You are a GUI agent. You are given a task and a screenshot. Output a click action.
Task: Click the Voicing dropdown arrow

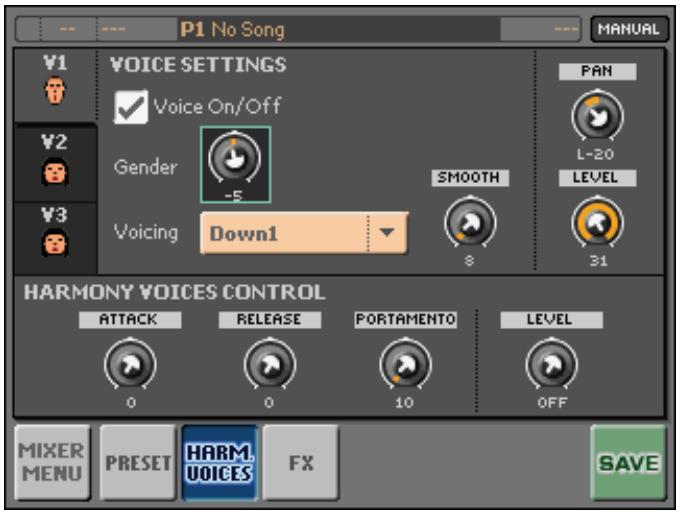tap(387, 232)
